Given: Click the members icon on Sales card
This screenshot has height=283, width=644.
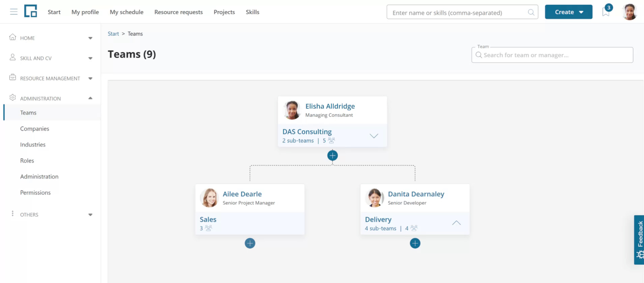Looking at the screenshot, I should point(208,228).
